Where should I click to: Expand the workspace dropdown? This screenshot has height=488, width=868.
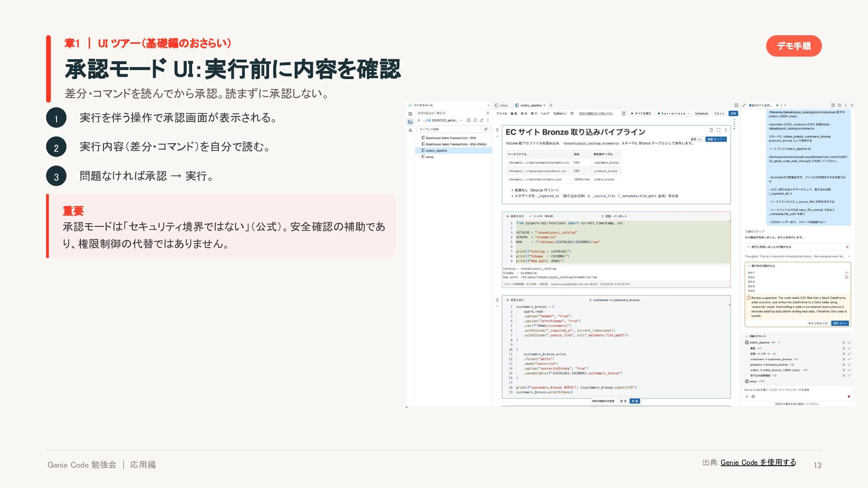tap(489, 105)
